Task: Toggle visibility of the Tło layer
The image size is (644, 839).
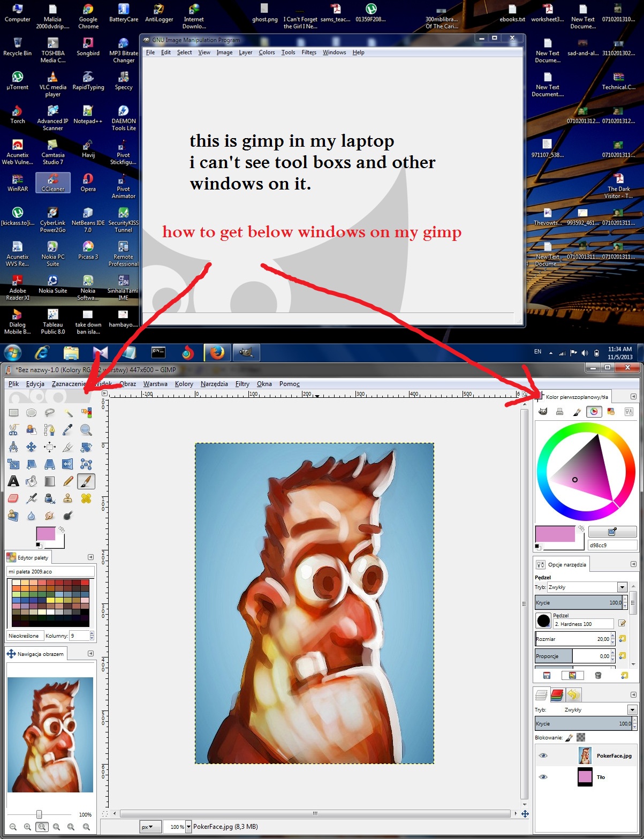Action: pyautogui.click(x=543, y=777)
